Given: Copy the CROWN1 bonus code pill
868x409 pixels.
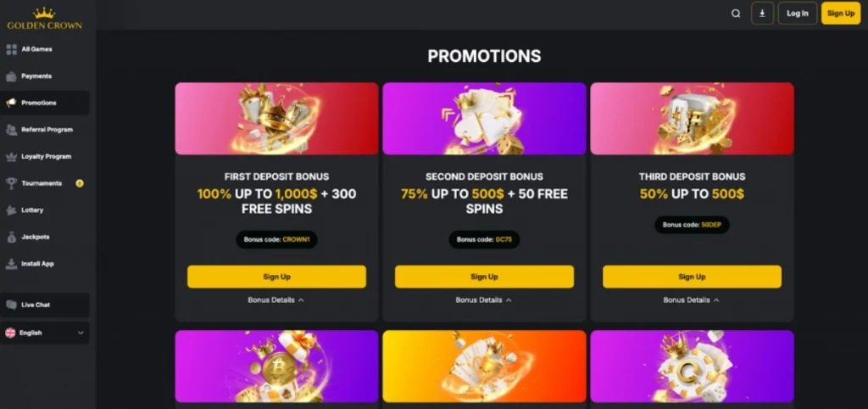Looking at the screenshot, I should pyautogui.click(x=277, y=240).
